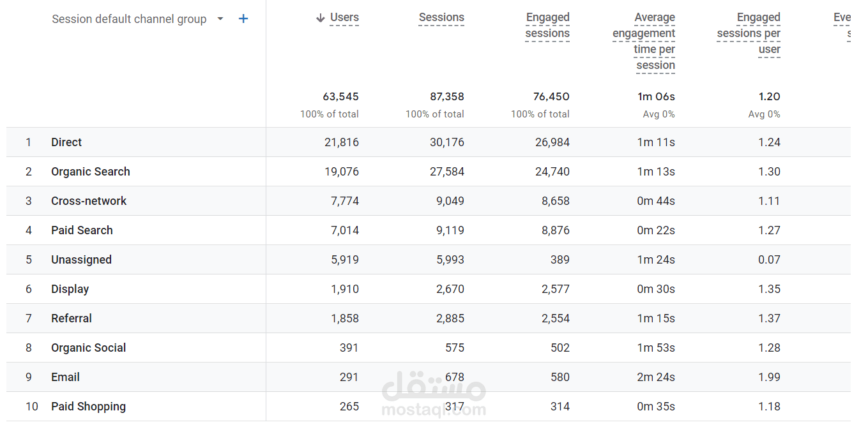
Task: Select the Unassigned channel row
Action: coord(81,260)
